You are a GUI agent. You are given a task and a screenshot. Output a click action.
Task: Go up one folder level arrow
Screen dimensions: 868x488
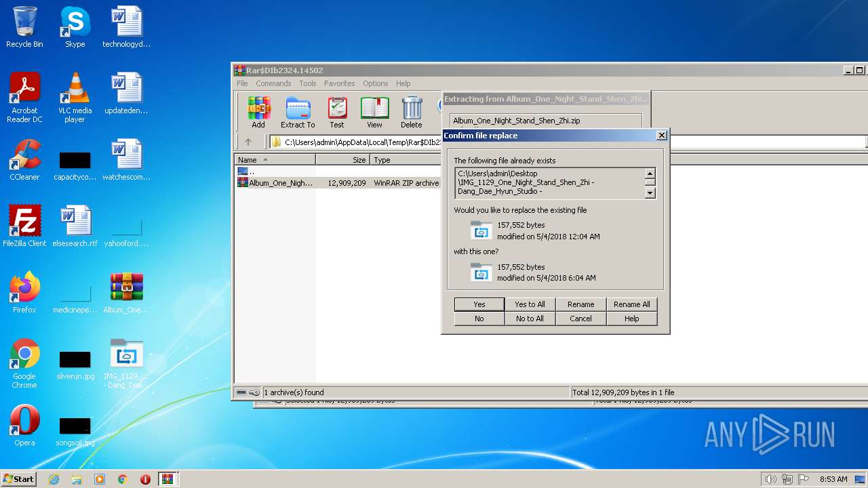point(248,142)
